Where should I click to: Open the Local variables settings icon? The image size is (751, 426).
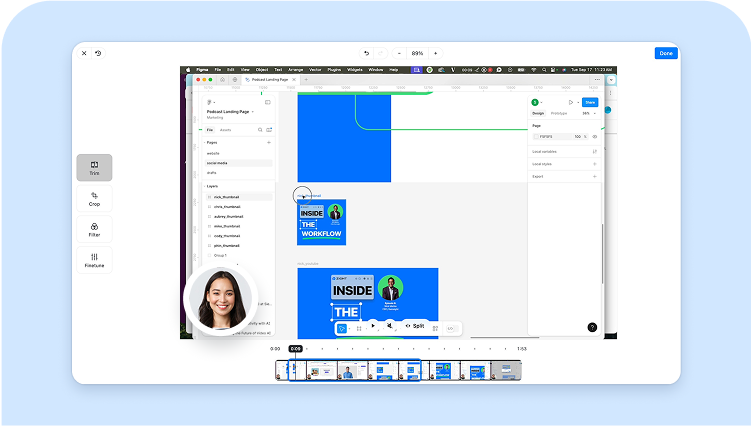coord(594,151)
